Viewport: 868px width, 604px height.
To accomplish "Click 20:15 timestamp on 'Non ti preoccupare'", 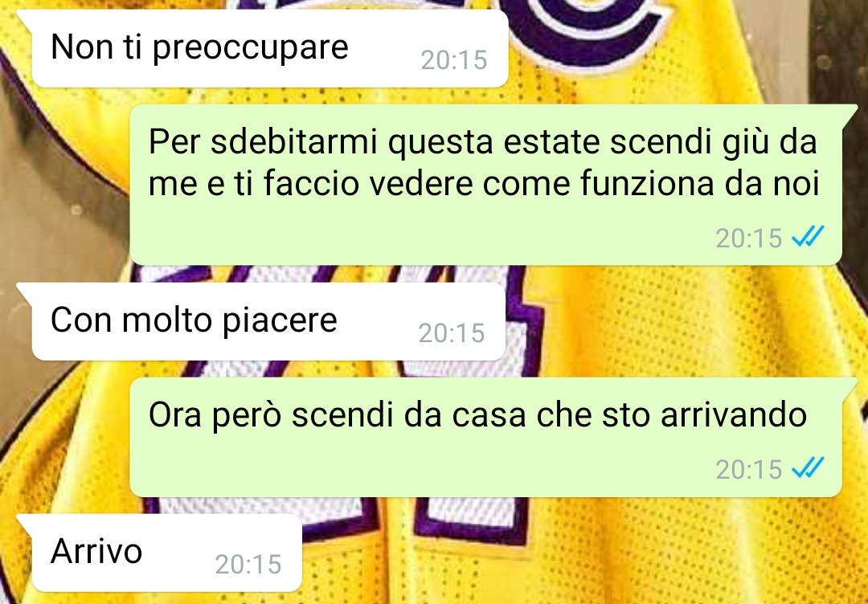I will (x=454, y=59).
